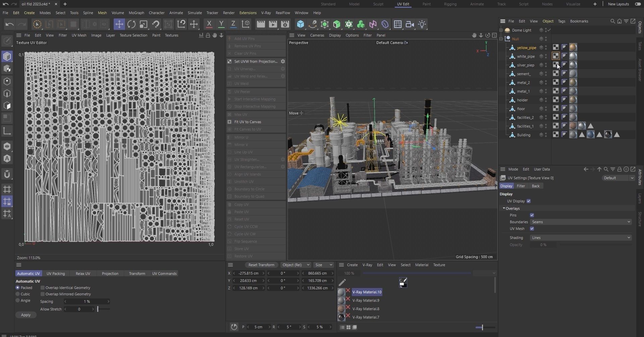Open the Shading Lines dropdown
This screenshot has height=337, width=644.
pyautogui.click(x=581, y=238)
